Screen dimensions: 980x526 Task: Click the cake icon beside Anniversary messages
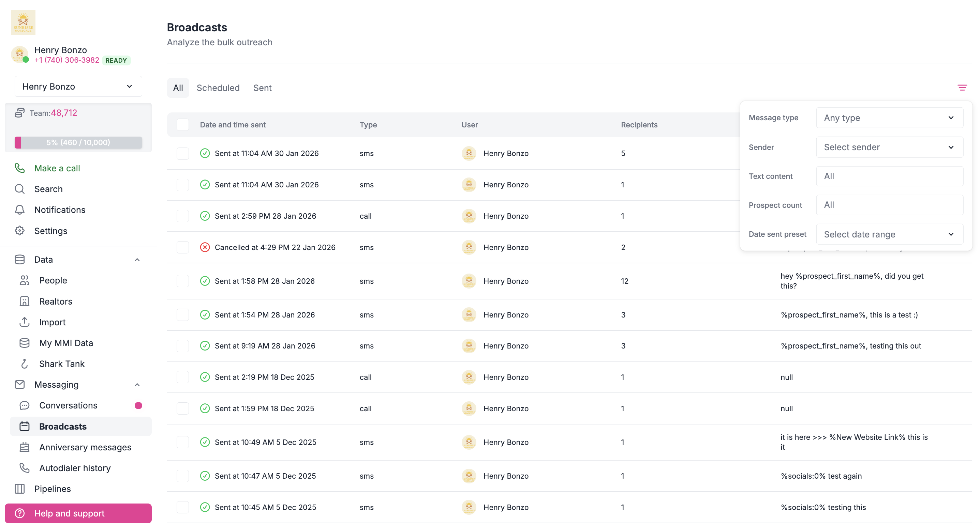coord(24,447)
